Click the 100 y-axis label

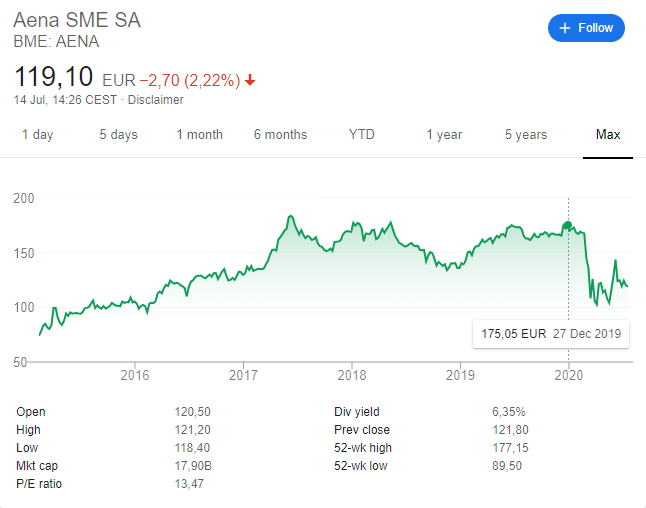pyautogui.click(x=24, y=307)
